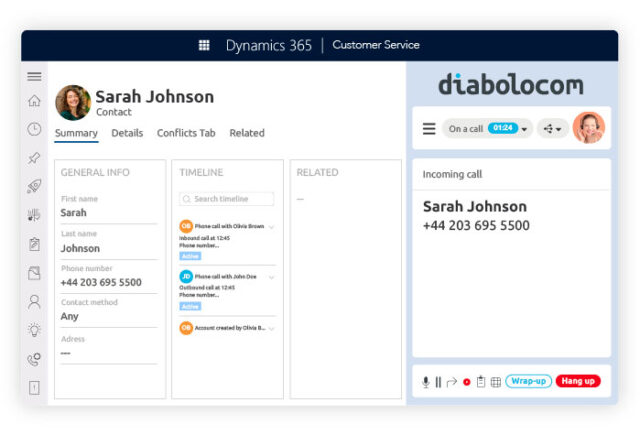This screenshot has width=640, height=435.
Task: Open the note page icon in sidebar
Action: 34,273
